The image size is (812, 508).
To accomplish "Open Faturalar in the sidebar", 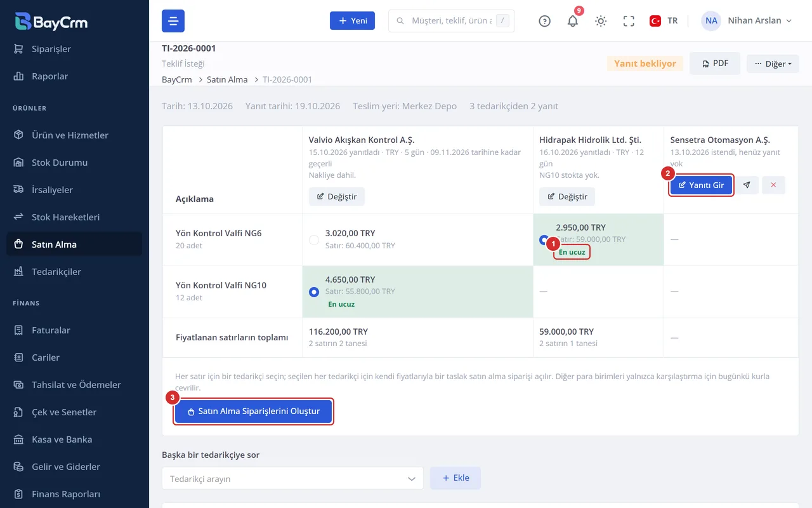I will click(x=74, y=330).
